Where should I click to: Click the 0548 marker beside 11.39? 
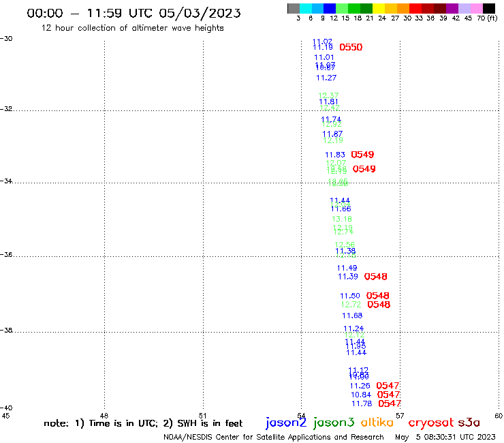(x=375, y=277)
